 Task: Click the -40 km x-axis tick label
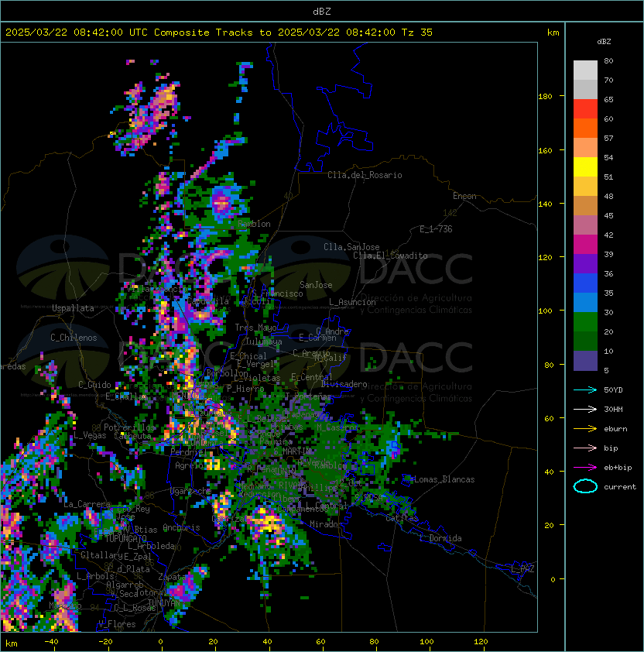(x=51, y=642)
